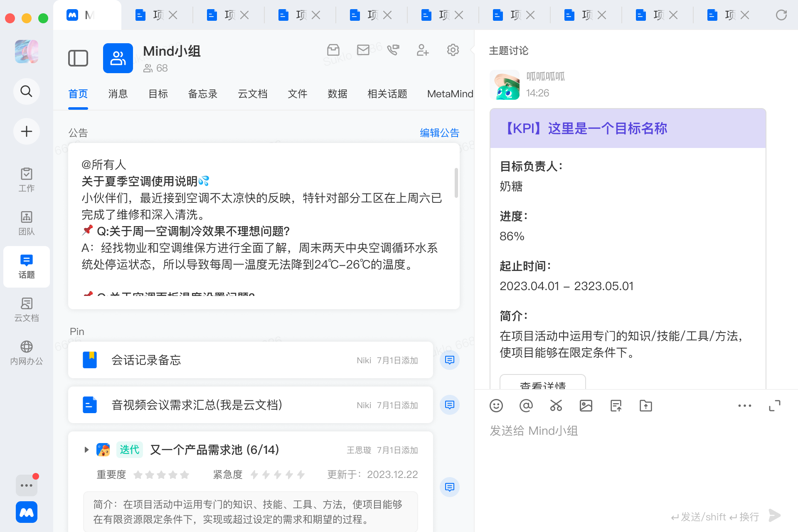Toggle the sidebar panel icon
This screenshot has width=798, height=532.
click(78, 58)
